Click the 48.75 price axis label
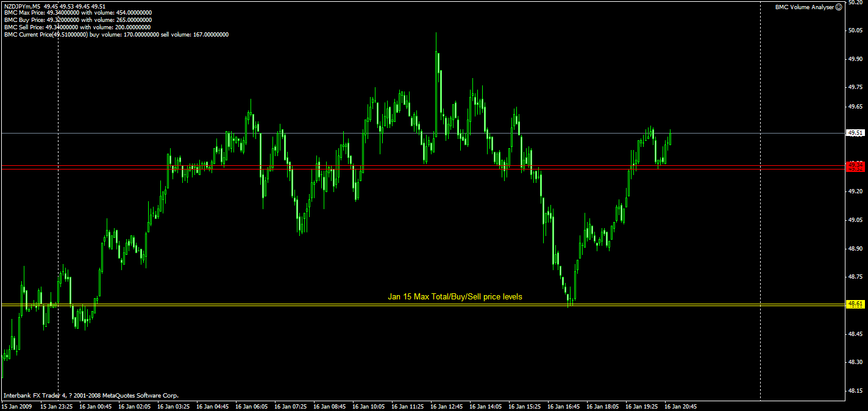Screen dimensions: 868x411 click(x=855, y=277)
